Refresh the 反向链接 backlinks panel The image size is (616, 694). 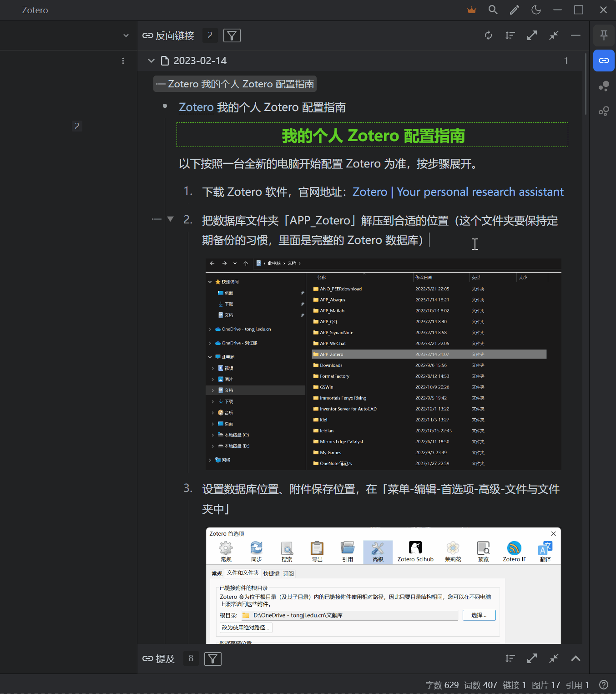pos(488,35)
